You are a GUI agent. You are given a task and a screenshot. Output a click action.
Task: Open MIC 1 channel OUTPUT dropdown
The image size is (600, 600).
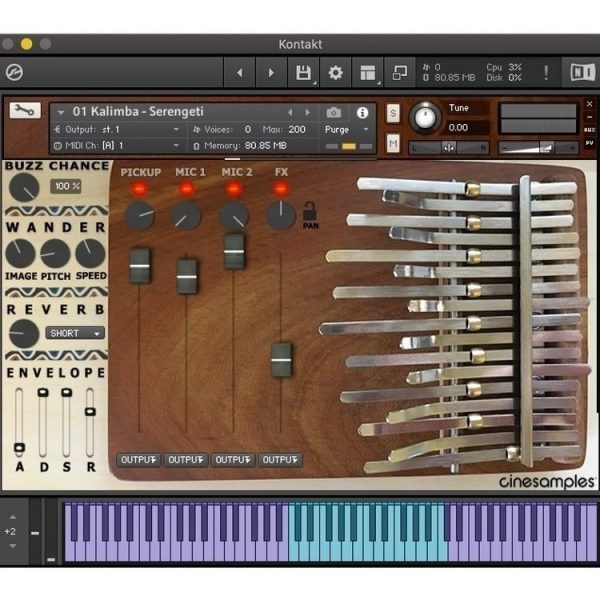click(x=186, y=460)
